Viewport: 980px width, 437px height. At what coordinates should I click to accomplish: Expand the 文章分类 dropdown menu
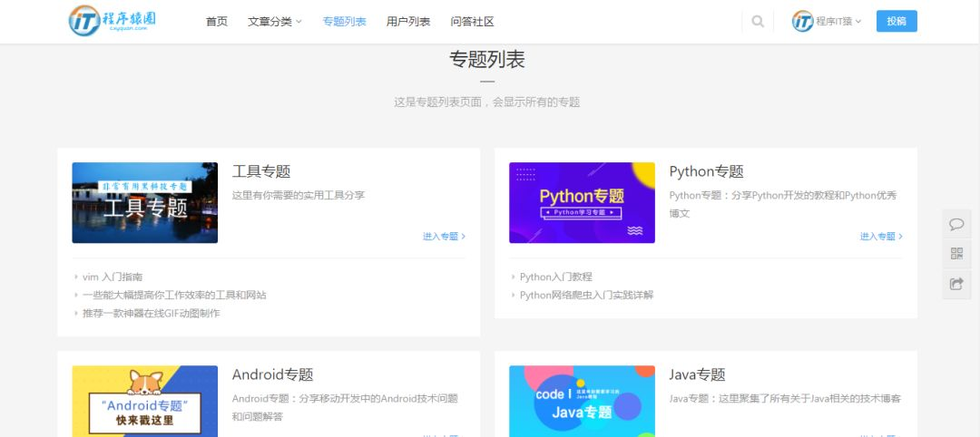[x=275, y=21]
